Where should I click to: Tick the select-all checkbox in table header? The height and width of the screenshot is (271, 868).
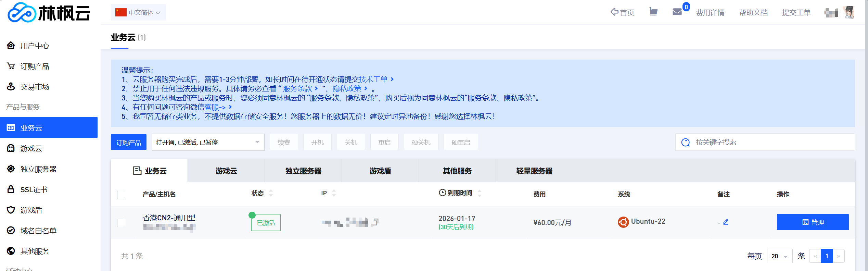click(x=121, y=195)
